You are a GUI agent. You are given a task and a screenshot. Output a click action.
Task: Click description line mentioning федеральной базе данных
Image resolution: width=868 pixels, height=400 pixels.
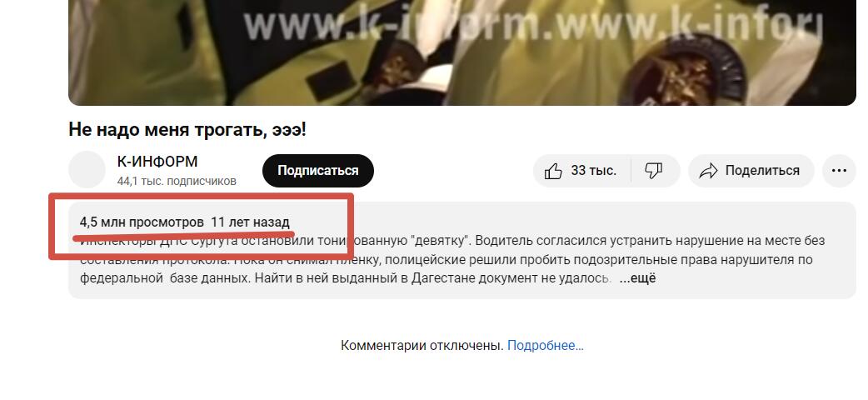[x=346, y=278]
